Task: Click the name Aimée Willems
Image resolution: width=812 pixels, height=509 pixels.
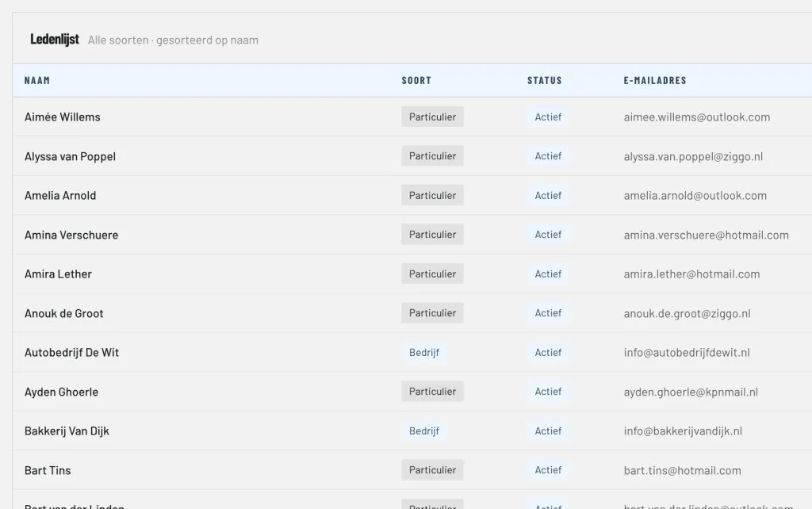Action: click(62, 117)
